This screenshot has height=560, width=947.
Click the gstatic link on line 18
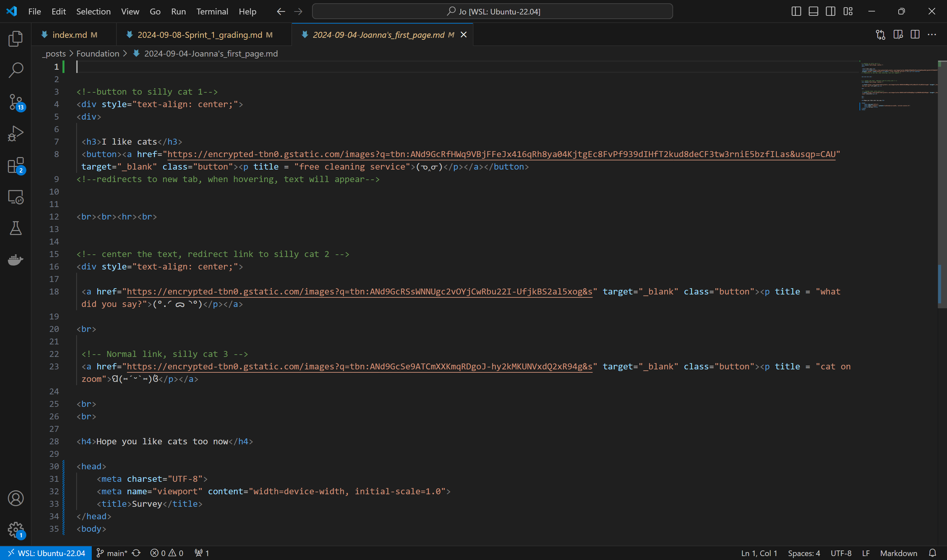pos(359,292)
